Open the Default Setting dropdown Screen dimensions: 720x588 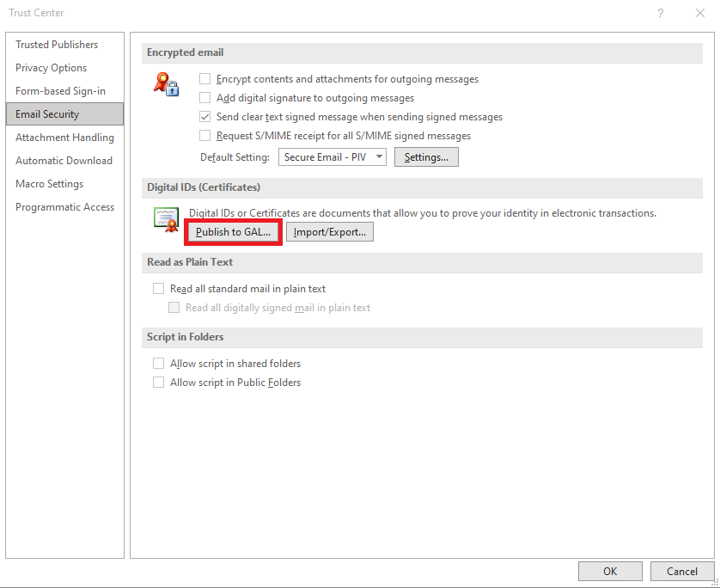click(332, 157)
